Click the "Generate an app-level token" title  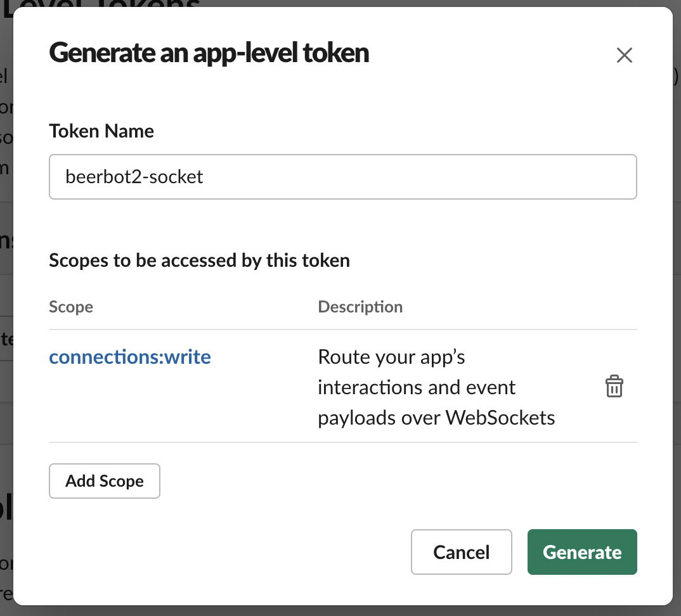[209, 53]
